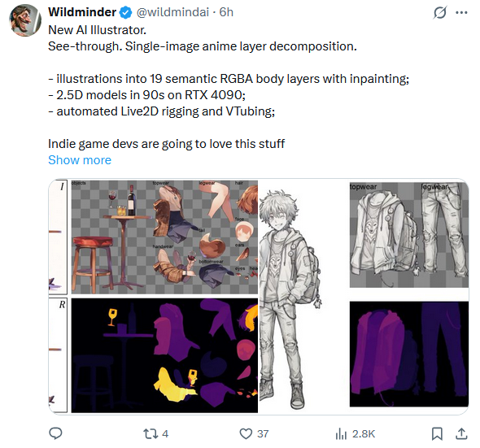Click the Grok explain icon
Screen dimensions: 480x448
(440, 13)
